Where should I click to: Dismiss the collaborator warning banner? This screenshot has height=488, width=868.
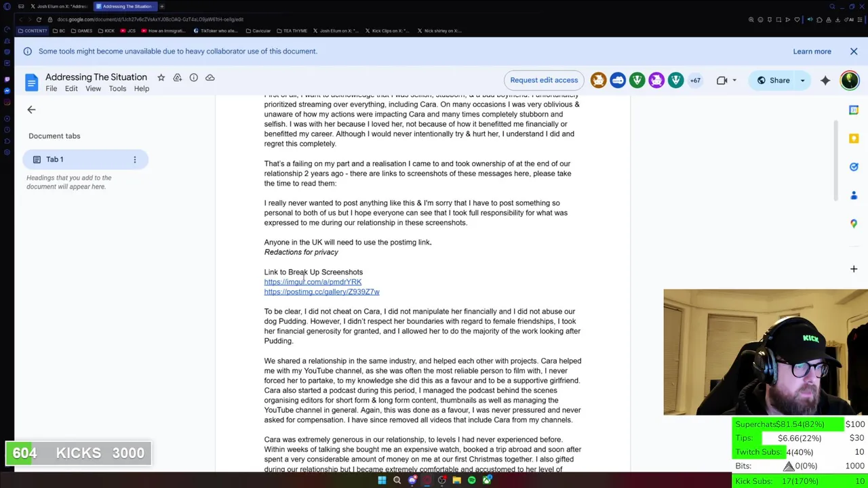pyautogui.click(x=854, y=52)
